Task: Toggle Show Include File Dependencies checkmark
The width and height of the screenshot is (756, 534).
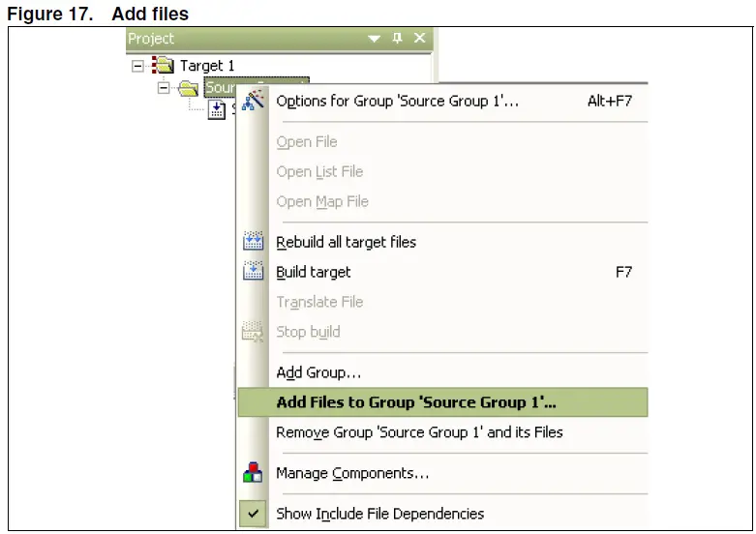Action: (x=253, y=514)
